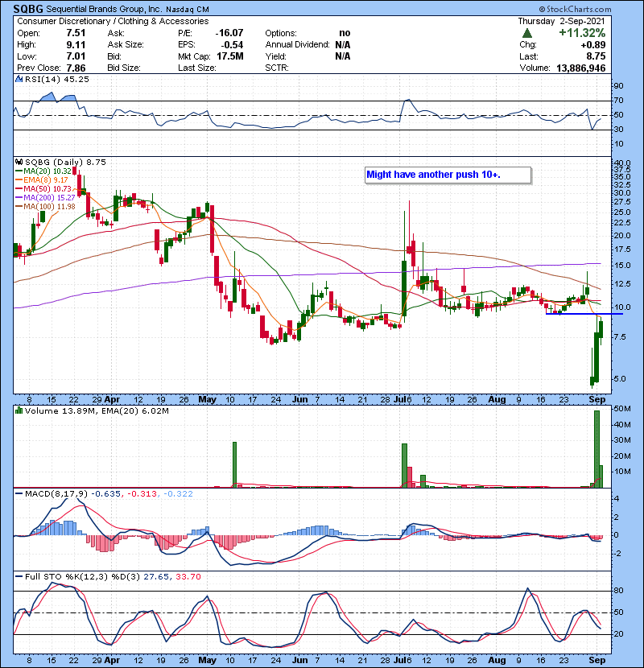The height and width of the screenshot is (668, 644).
Task: Click the Bid Size label
Action: [x=124, y=68]
